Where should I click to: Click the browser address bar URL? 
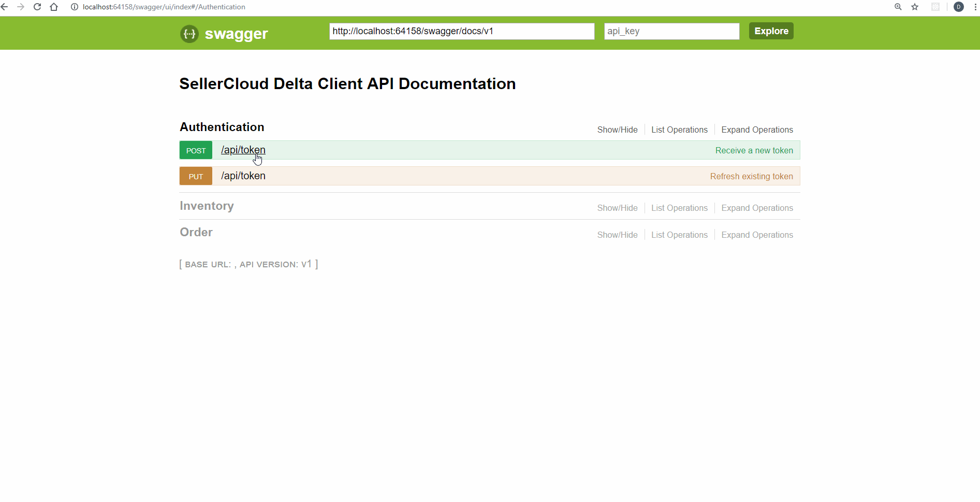pos(164,7)
